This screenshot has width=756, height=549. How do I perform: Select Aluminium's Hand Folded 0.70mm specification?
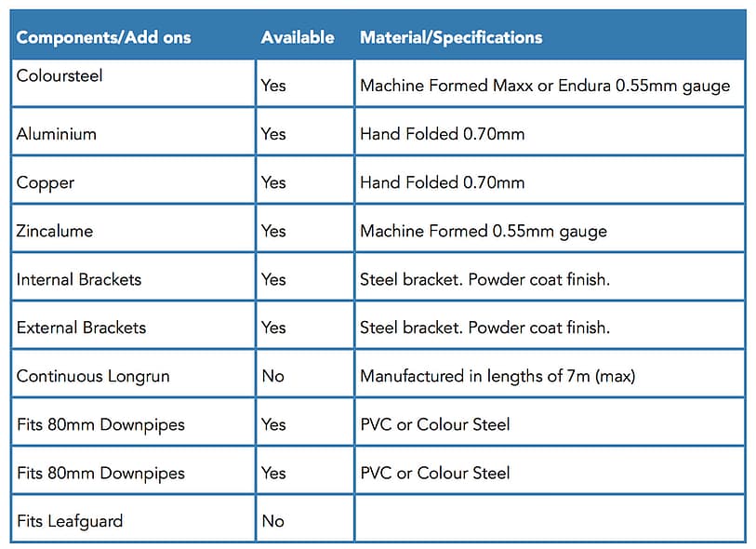point(442,134)
